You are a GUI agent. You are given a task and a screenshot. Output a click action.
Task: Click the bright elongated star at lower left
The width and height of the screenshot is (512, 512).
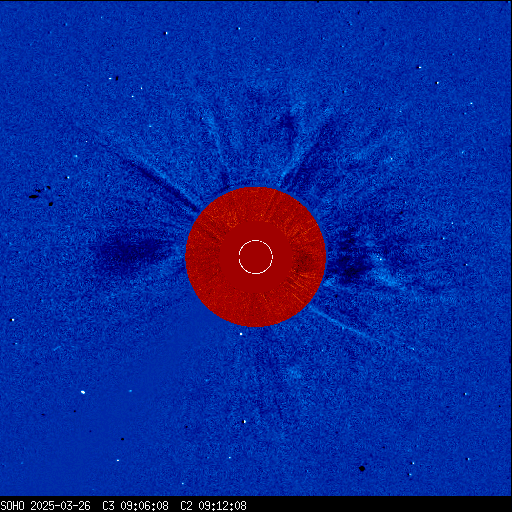coord(83,392)
